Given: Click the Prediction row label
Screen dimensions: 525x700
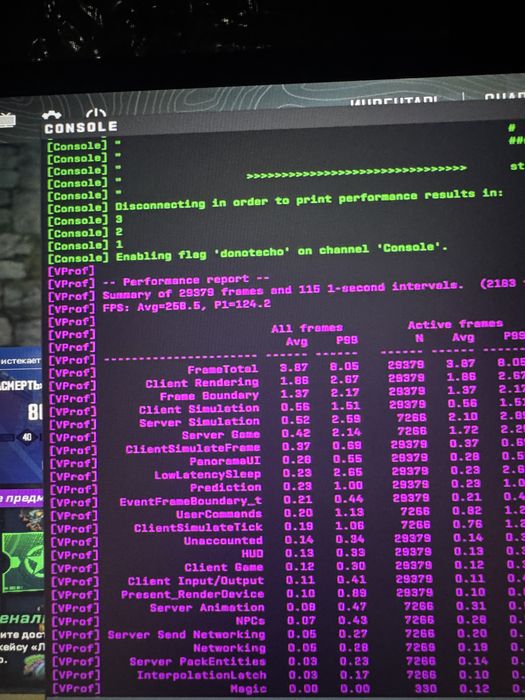Looking at the screenshot, I should (x=226, y=488).
